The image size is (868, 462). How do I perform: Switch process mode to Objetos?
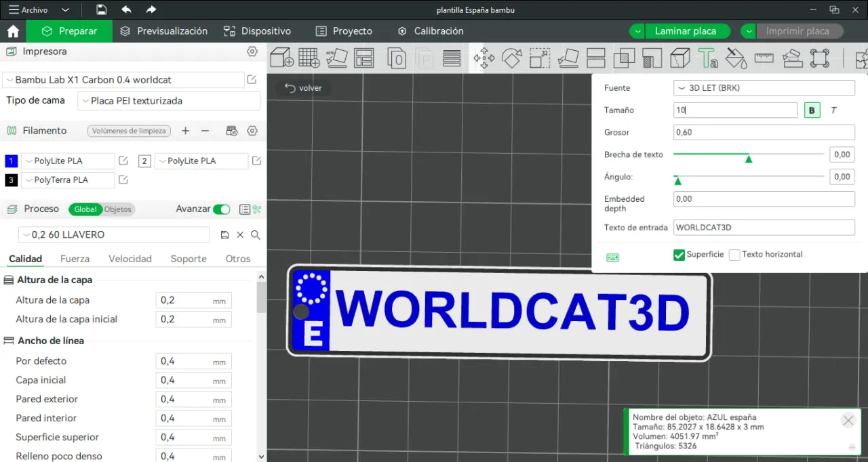tap(118, 209)
